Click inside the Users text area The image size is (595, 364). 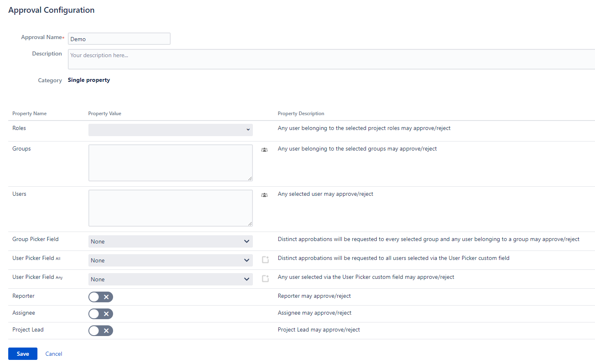point(170,208)
